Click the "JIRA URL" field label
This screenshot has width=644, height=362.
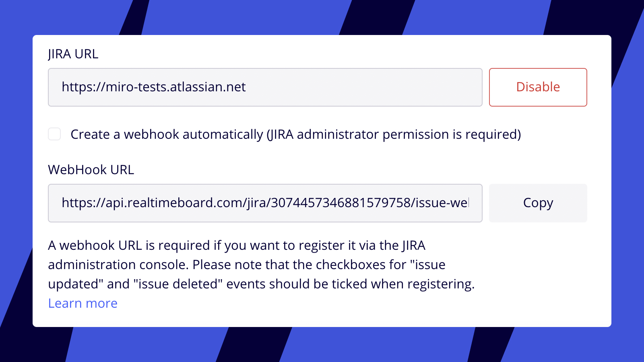pos(73,54)
